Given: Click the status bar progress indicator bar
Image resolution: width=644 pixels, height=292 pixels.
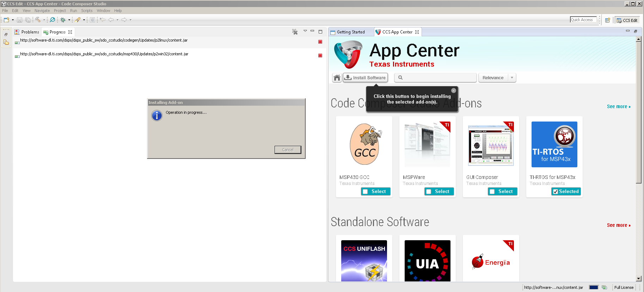Looking at the screenshot, I should pyautogui.click(x=594, y=287).
